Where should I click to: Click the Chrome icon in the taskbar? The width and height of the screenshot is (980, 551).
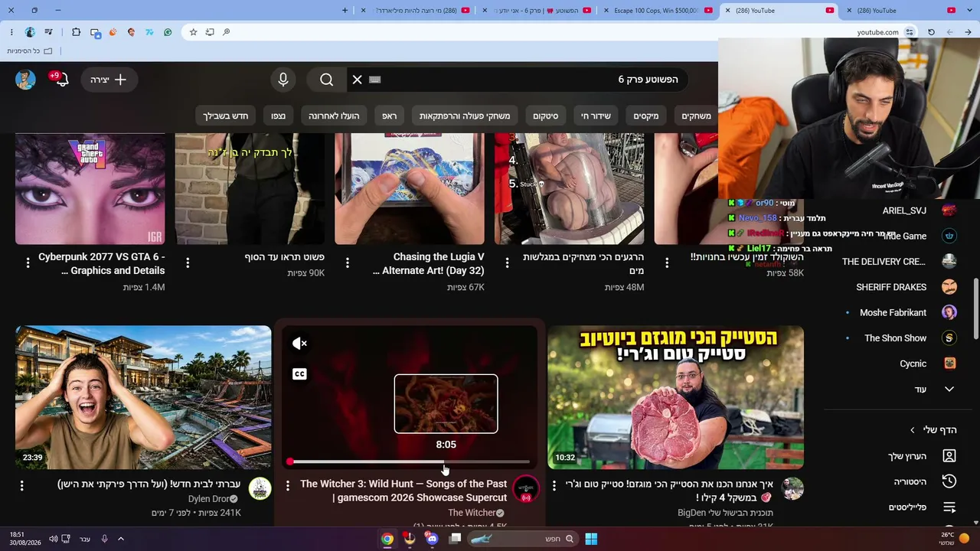pos(387,539)
